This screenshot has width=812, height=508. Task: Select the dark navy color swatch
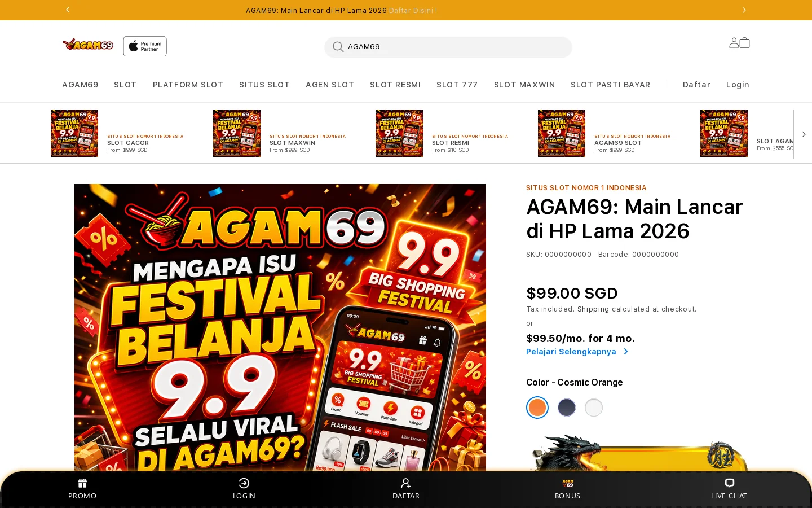pos(567,408)
